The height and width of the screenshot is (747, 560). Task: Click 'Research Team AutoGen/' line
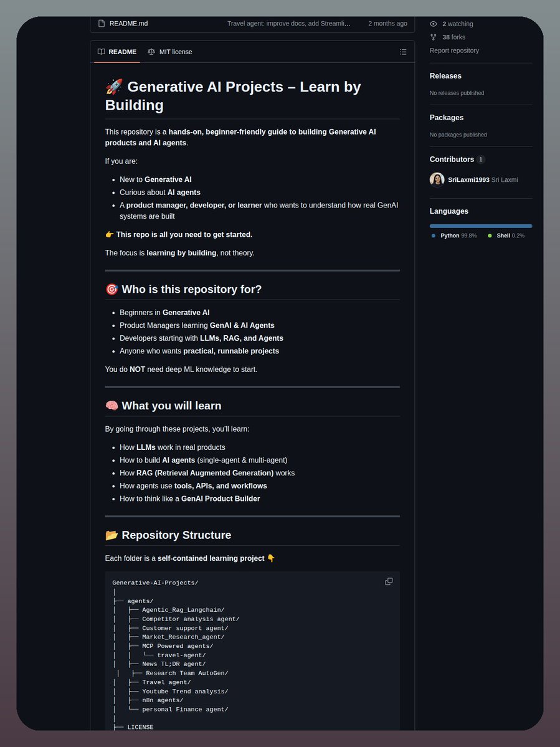click(187, 673)
